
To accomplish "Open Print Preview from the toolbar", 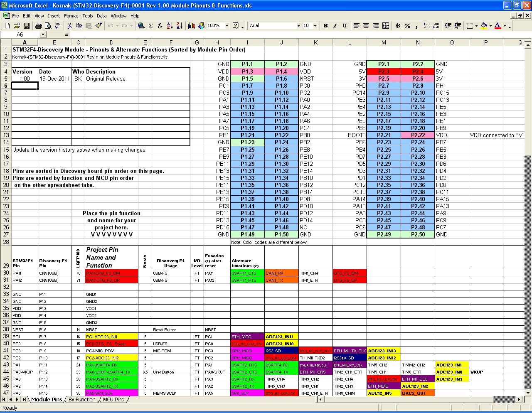I will (x=48, y=26).
